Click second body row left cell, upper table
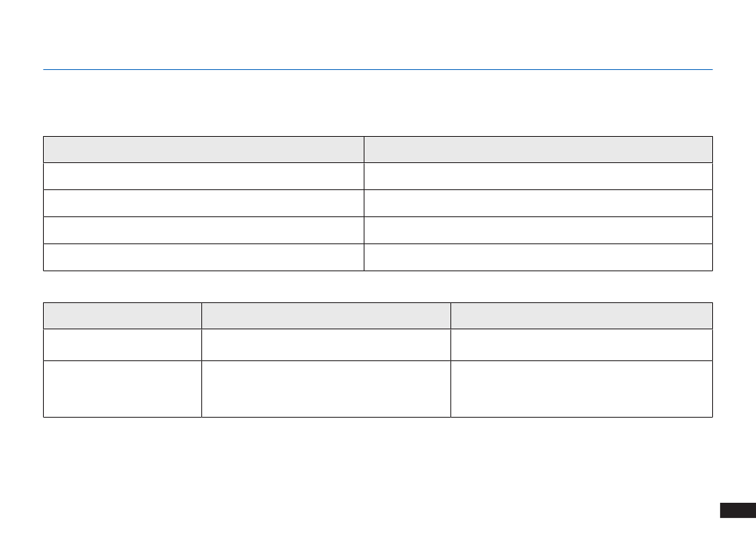Viewport: 756px width, 533px height. 204,203
